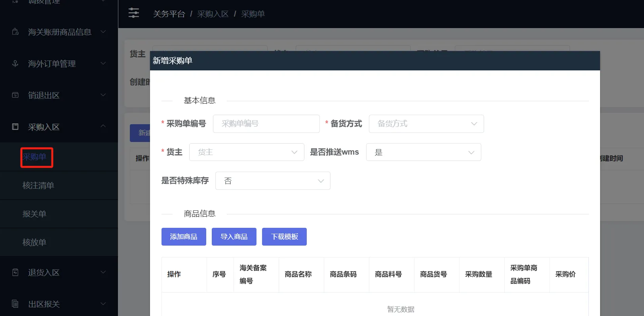Image resolution: width=644 pixels, height=316 pixels.
Task: Click the 导入商品 button
Action: [234, 237]
